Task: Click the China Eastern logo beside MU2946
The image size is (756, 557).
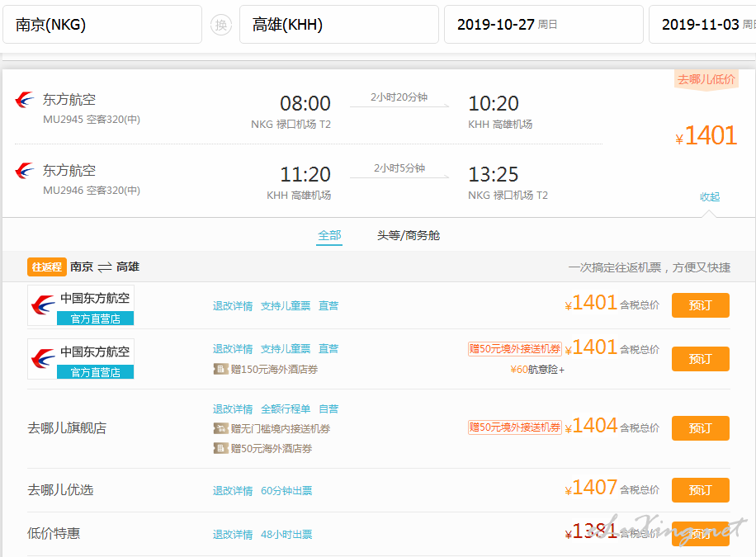Action: (25, 171)
